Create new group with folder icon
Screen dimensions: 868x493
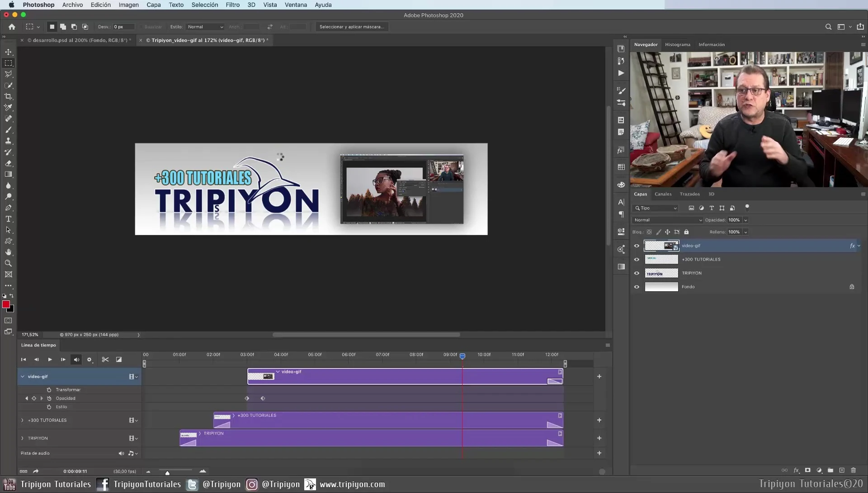click(830, 470)
